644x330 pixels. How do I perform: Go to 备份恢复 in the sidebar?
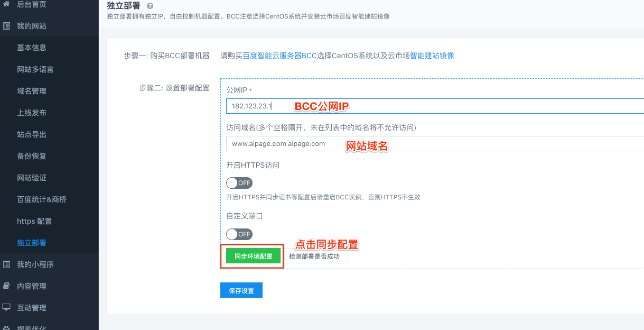[32, 156]
